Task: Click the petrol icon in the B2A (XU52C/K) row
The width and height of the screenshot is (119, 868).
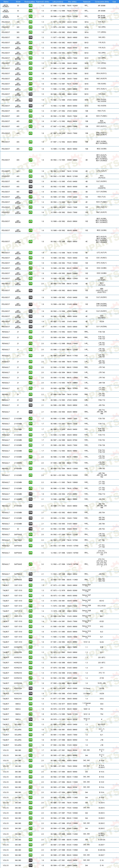Action: coord(30,121)
